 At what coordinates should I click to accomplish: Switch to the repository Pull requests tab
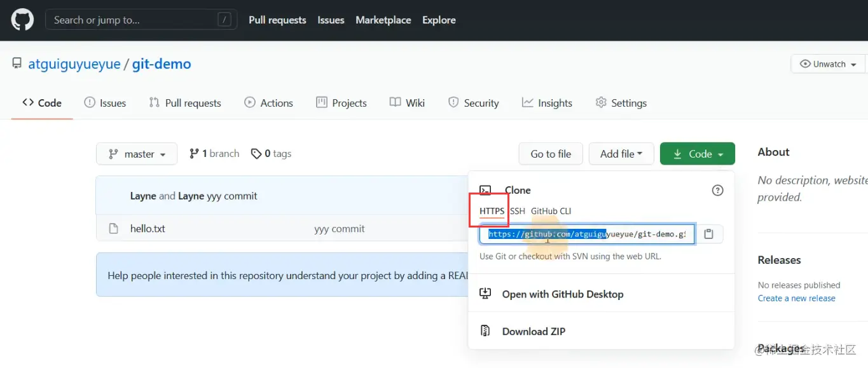[x=185, y=103]
